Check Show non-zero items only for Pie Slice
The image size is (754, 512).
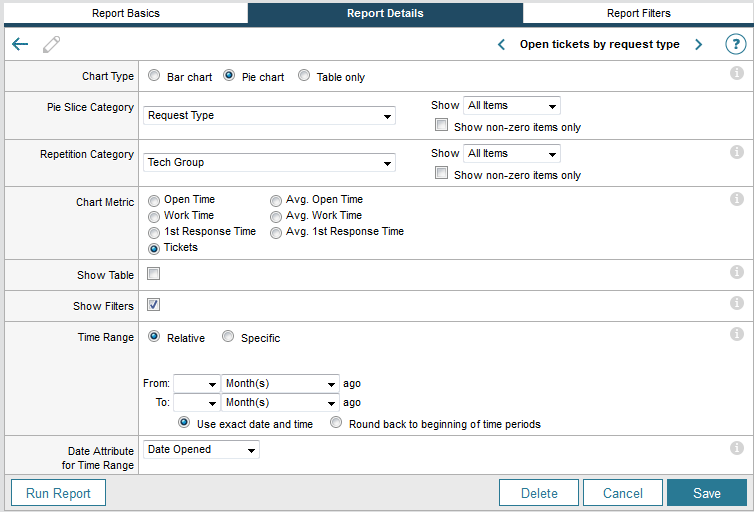pyautogui.click(x=441, y=125)
